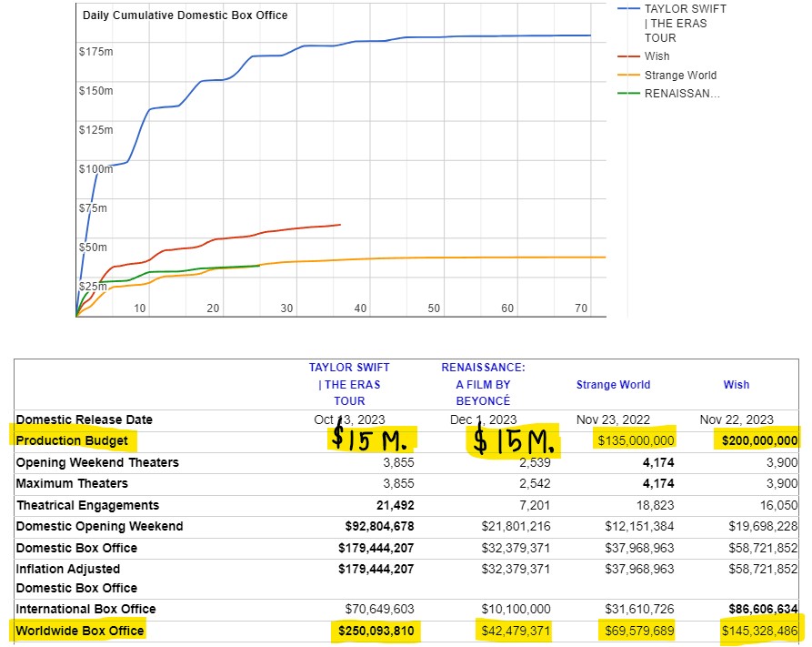Click the $145,328,486 worldwide box office value
Image resolution: width=812 pixels, height=647 pixels.
pos(758,631)
